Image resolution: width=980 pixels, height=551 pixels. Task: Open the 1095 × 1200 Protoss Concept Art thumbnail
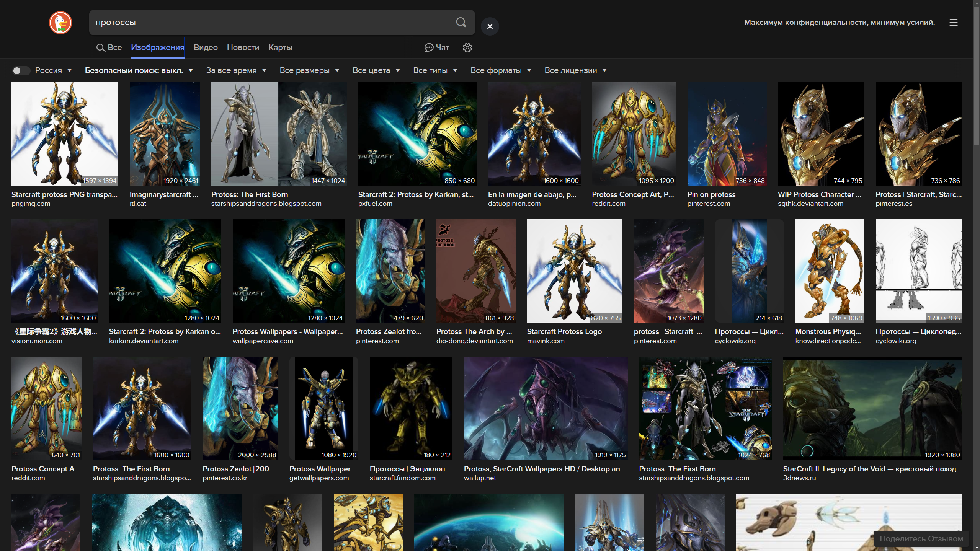634,134
